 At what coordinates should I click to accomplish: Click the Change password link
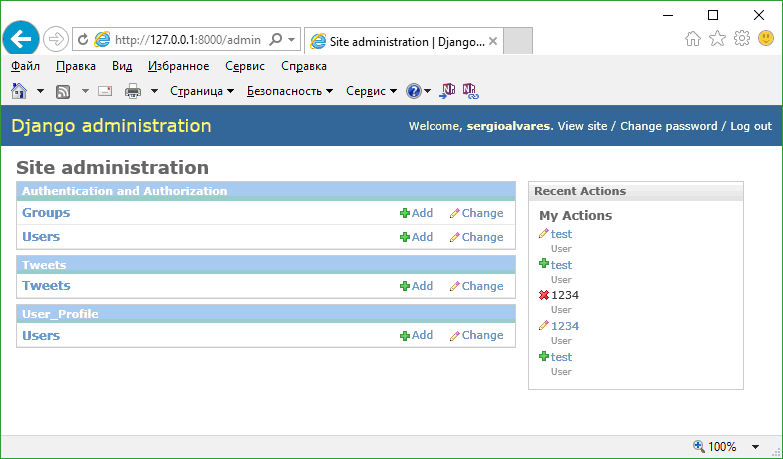tap(669, 126)
